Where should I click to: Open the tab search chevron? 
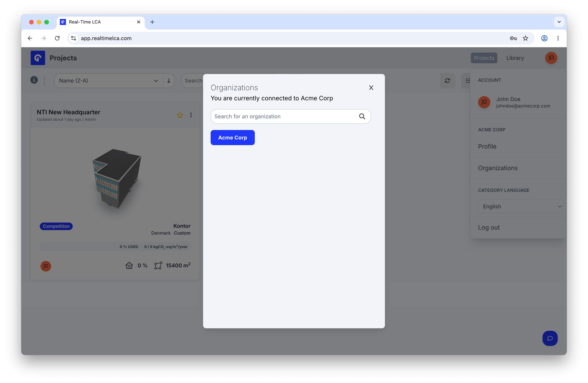click(x=559, y=22)
